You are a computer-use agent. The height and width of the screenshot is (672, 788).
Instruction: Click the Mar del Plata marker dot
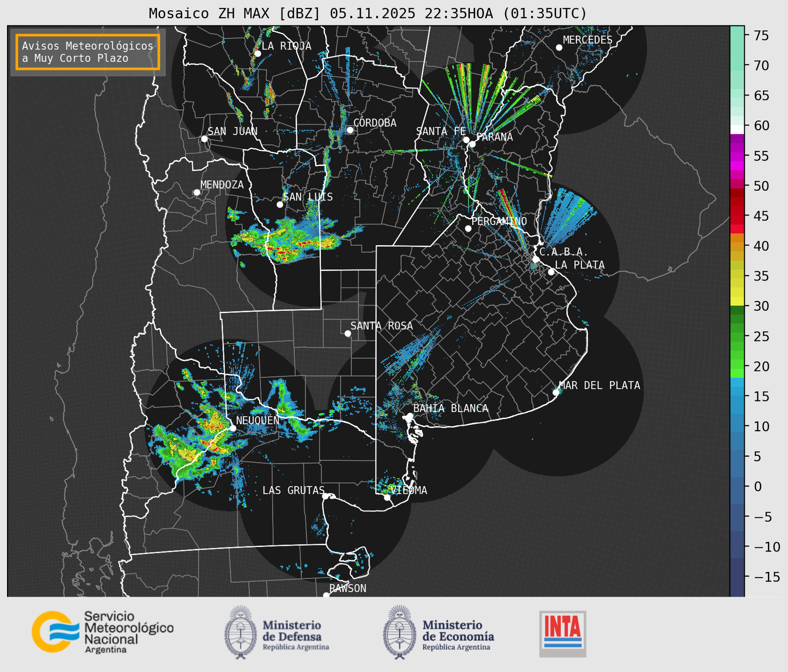pyautogui.click(x=556, y=392)
